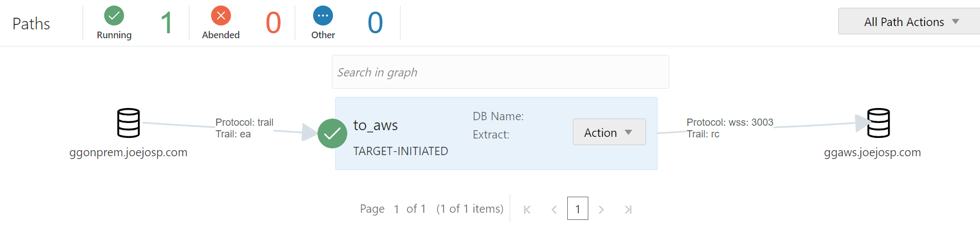Click inside the Search in graph field

click(500, 72)
